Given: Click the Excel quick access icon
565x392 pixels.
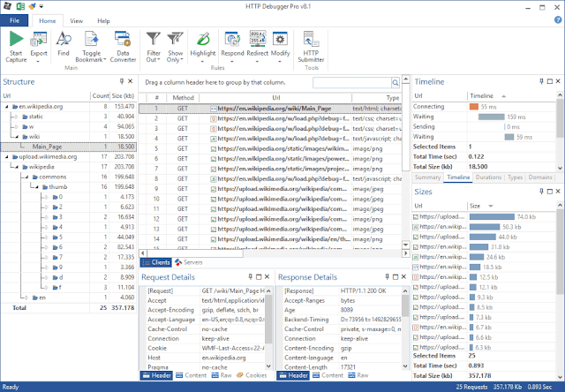Looking at the screenshot, I should point(21,6).
